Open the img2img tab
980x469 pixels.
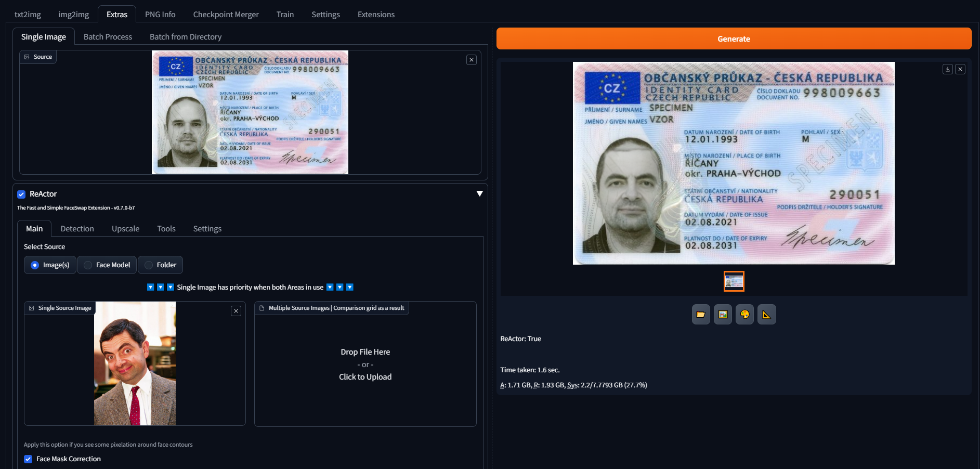tap(74, 15)
